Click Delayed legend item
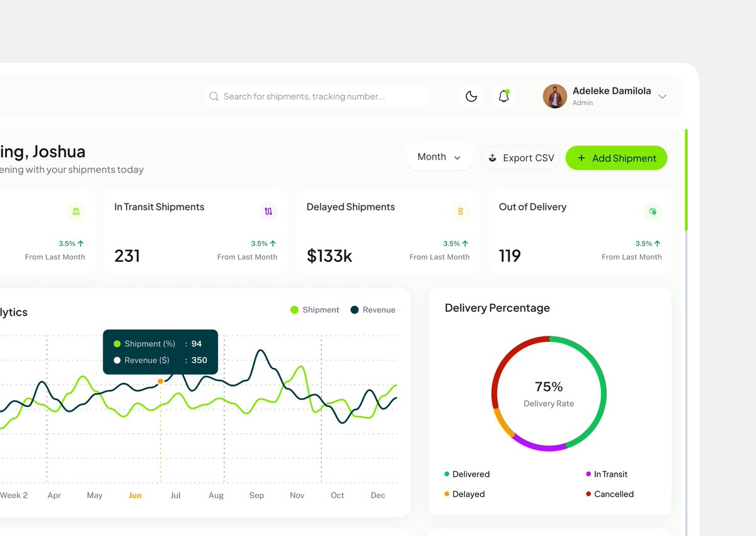The image size is (756, 536). click(464, 494)
